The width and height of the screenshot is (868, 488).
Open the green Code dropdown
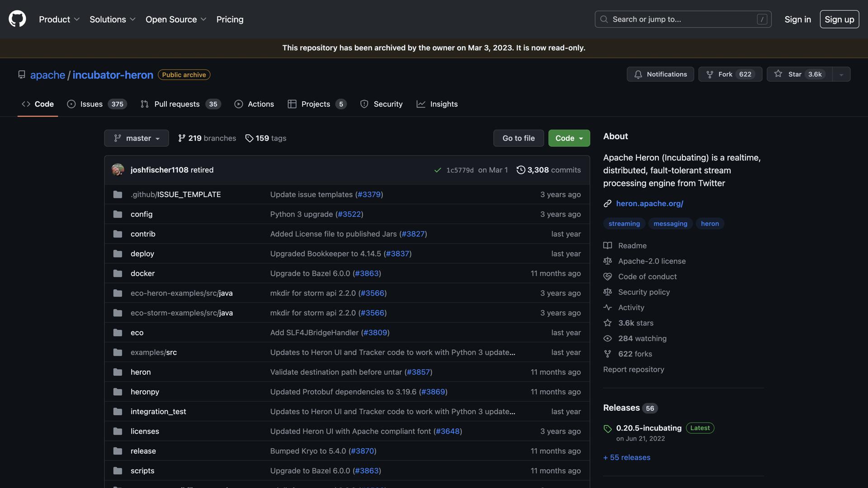569,138
